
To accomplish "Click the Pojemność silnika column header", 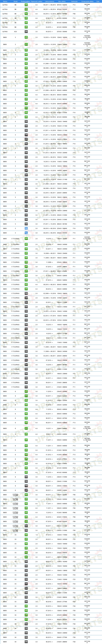I will 36,1.
